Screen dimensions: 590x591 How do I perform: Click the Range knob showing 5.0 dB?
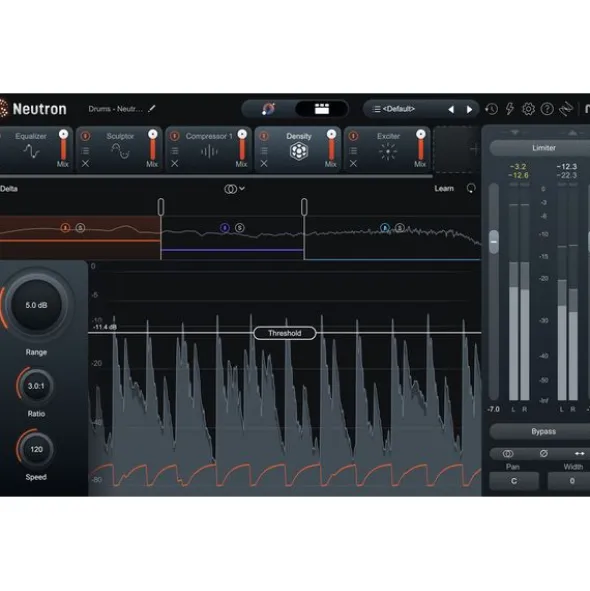click(37, 305)
